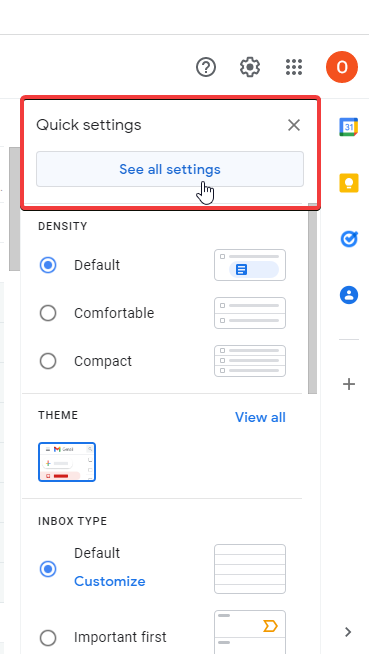Collapse side panel with chevron arrow
This screenshot has width=369, height=654.
tap(348, 632)
